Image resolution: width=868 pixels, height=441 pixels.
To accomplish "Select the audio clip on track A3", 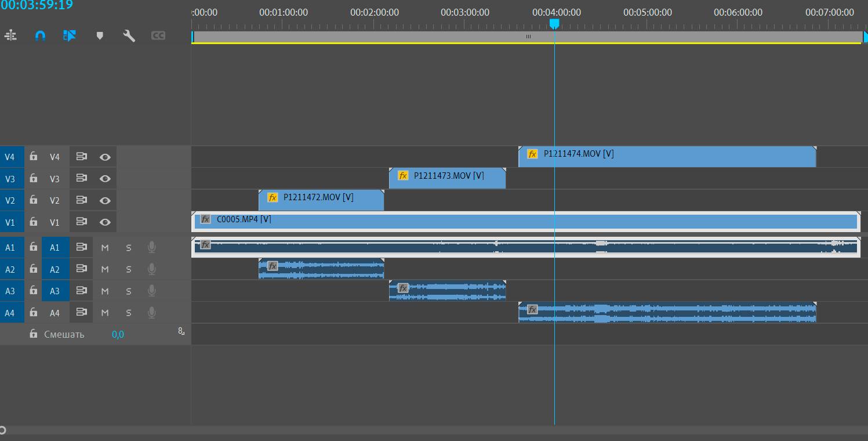I will [447, 291].
